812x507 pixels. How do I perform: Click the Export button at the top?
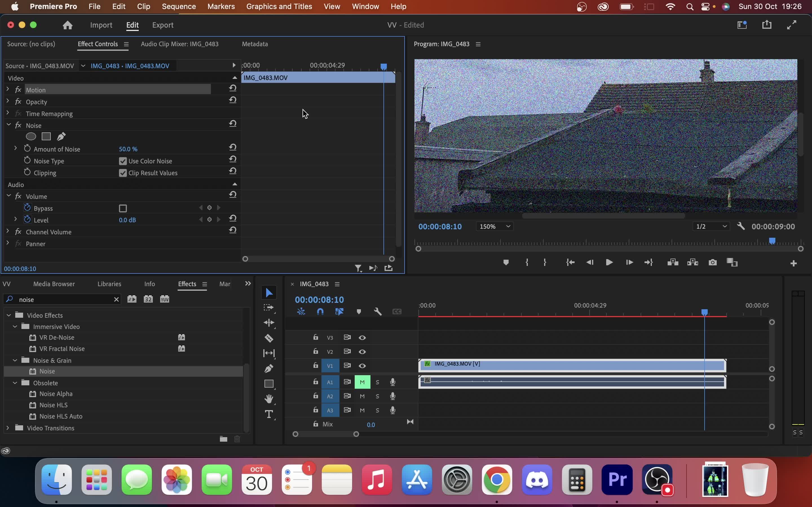click(x=163, y=25)
